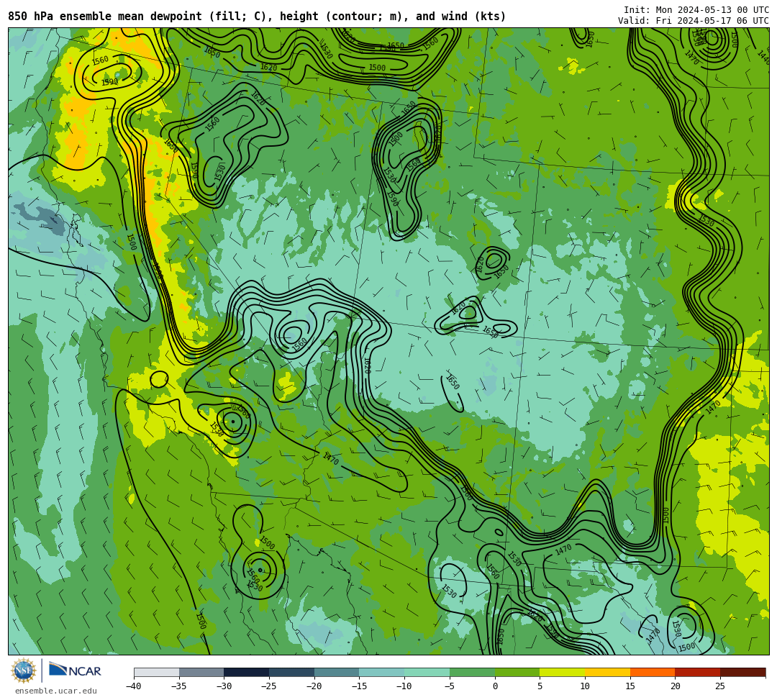Click the dark teal -25 to -20 color swatch
Viewport: 777px width, 700px height.
[x=292, y=672]
